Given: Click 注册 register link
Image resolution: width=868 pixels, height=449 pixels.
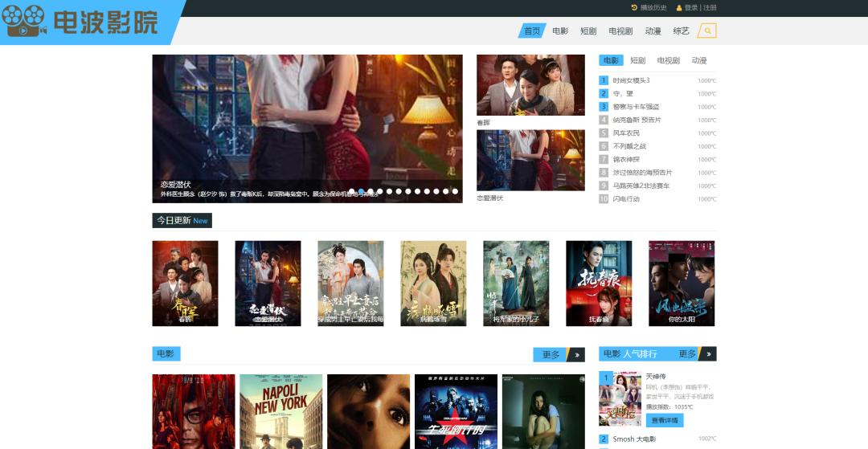Looking at the screenshot, I should (x=710, y=7).
